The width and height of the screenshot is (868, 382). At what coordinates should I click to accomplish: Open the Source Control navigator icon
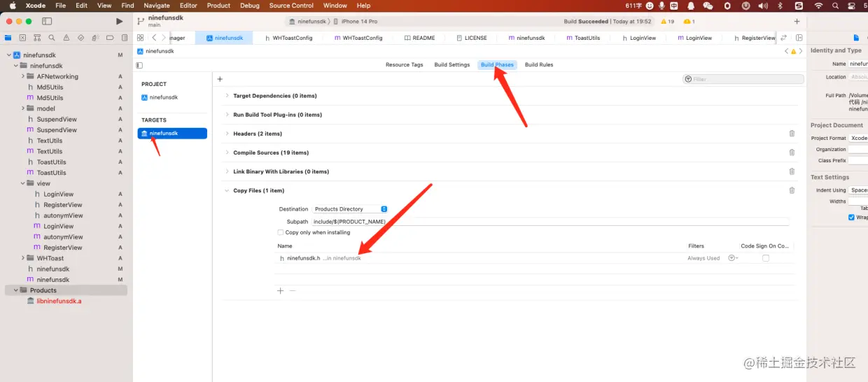click(23, 38)
